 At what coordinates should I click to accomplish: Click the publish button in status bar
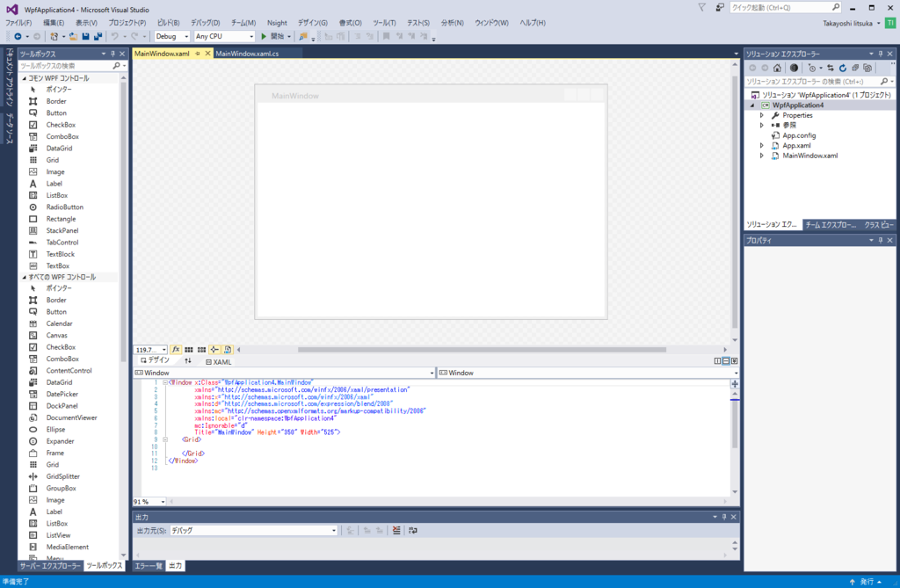[866, 582]
